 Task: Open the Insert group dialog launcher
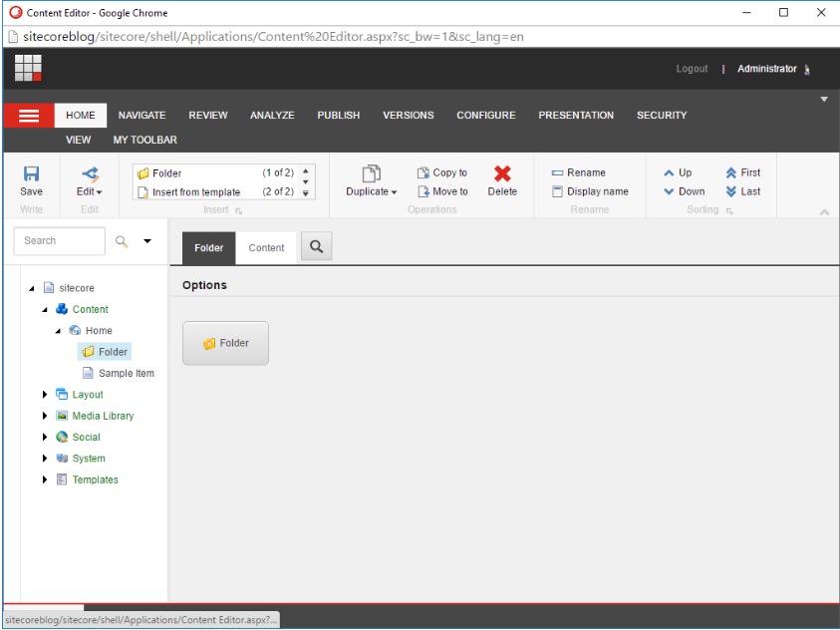pos(238,211)
